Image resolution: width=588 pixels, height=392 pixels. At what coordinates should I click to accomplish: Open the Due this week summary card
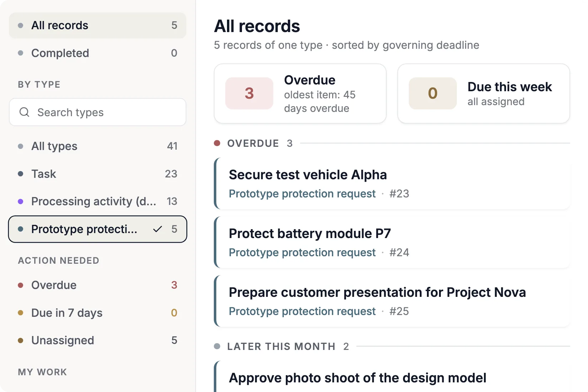pyautogui.click(x=484, y=94)
